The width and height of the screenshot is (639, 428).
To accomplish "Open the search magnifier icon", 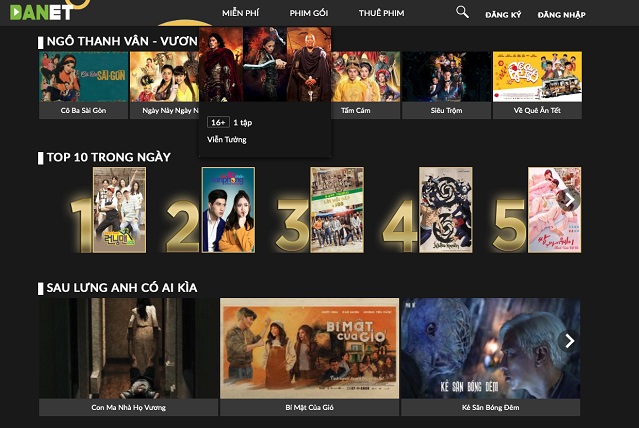I will 462,12.
